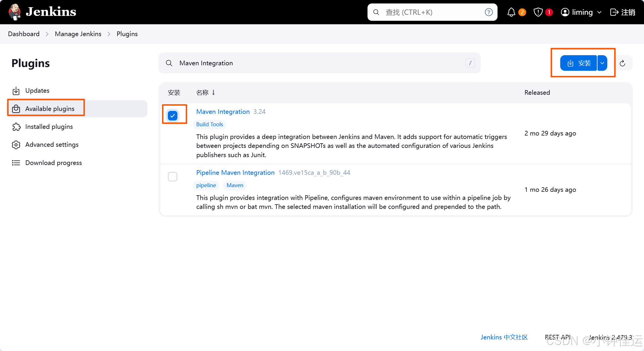The image size is (644, 351).
Task: Click version 1469.ve15ca_a_b_90b_44
Action: point(314,172)
